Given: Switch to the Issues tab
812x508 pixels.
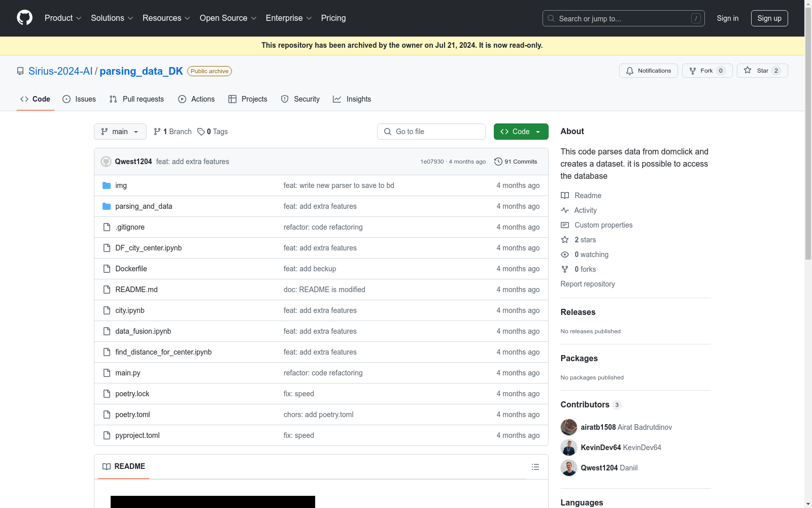Looking at the screenshot, I should coord(79,99).
